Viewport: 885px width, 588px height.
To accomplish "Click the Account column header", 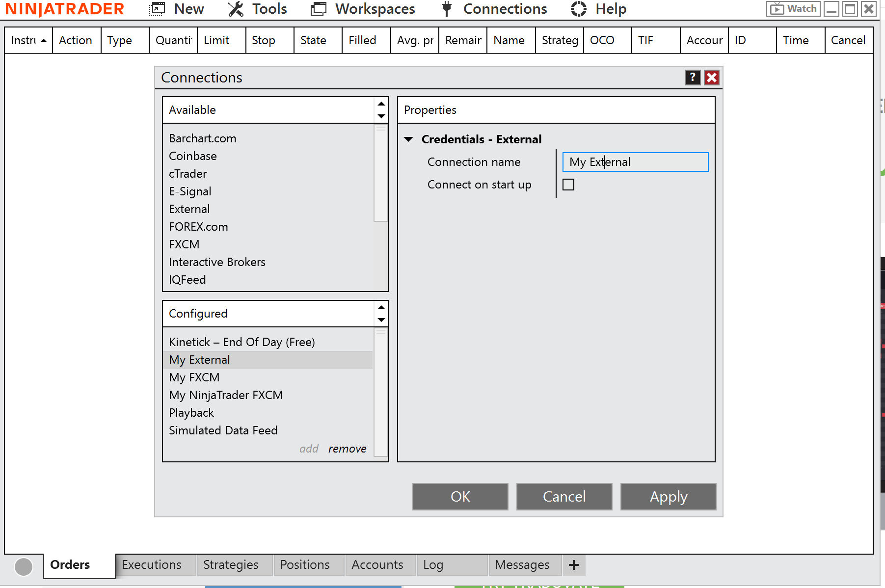I will 704,40.
